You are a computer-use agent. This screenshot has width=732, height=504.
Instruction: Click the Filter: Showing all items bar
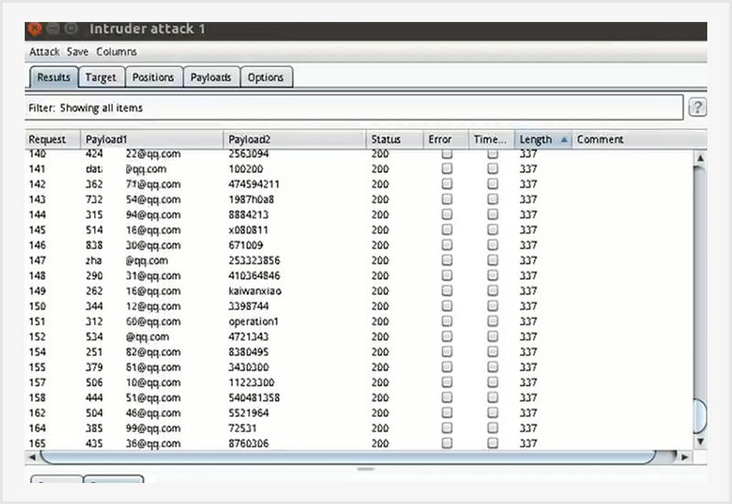point(350,108)
